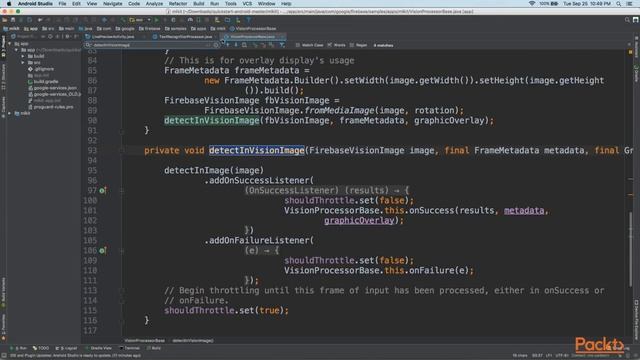Open the Build menu
The height and width of the screenshot is (360, 640).
pos(199,4)
